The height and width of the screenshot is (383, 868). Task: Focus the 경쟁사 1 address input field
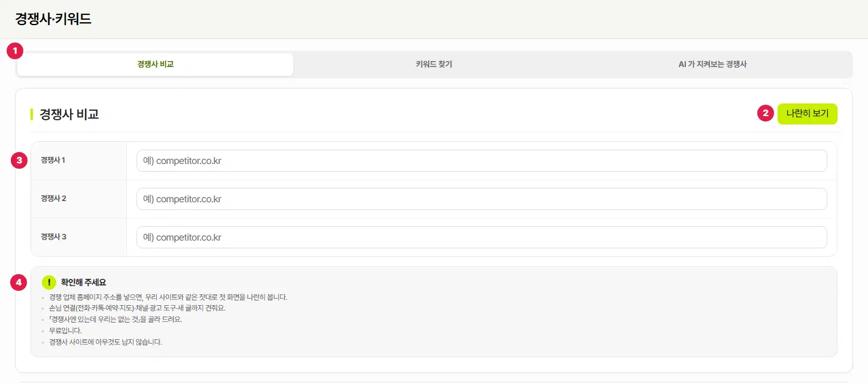(x=482, y=161)
